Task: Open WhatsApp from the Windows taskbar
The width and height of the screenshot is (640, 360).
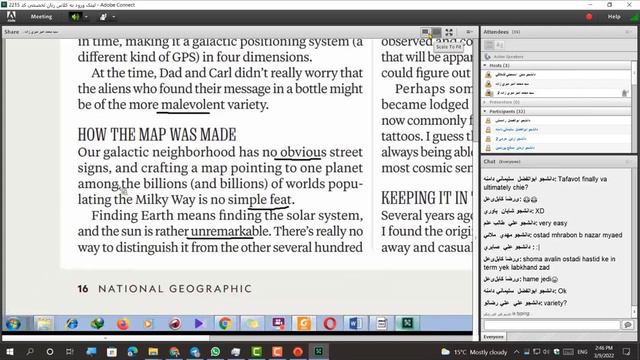Action: 215,351
